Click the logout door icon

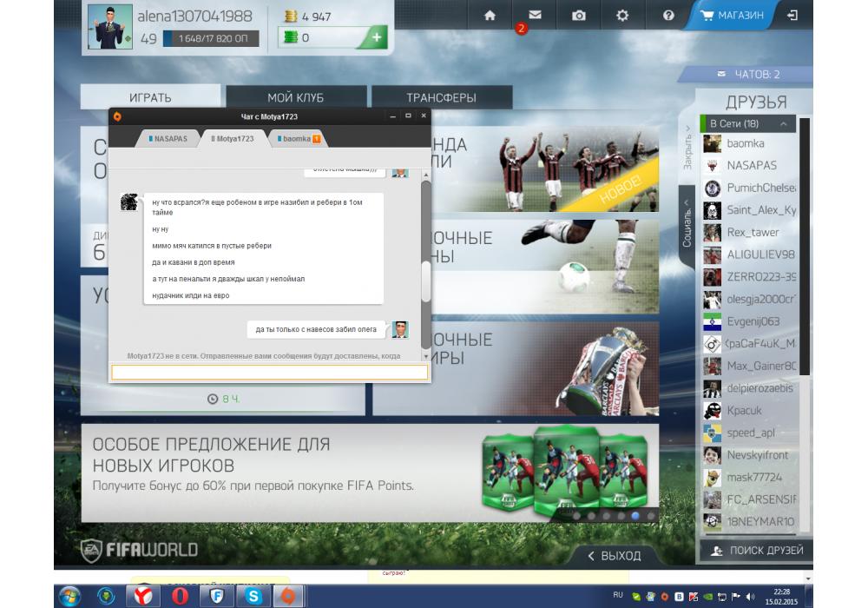pos(792,16)
